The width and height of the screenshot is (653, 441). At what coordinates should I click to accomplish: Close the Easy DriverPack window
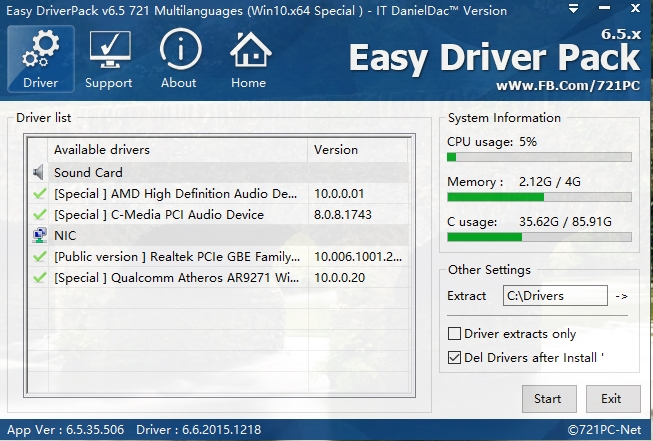[635, 8]
